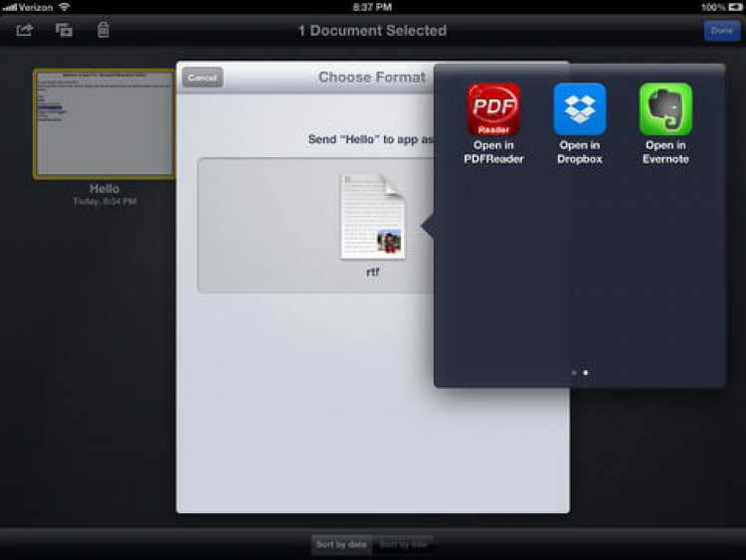Tap the duplicate document icon
The height and width of the screenshot is (560, 746).
64,31
